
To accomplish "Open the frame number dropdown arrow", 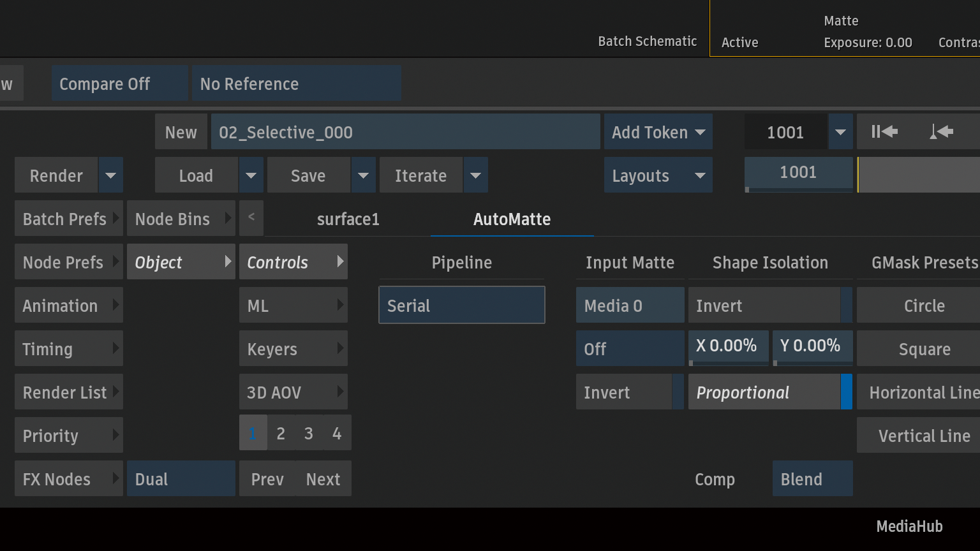I will (840, 132).
